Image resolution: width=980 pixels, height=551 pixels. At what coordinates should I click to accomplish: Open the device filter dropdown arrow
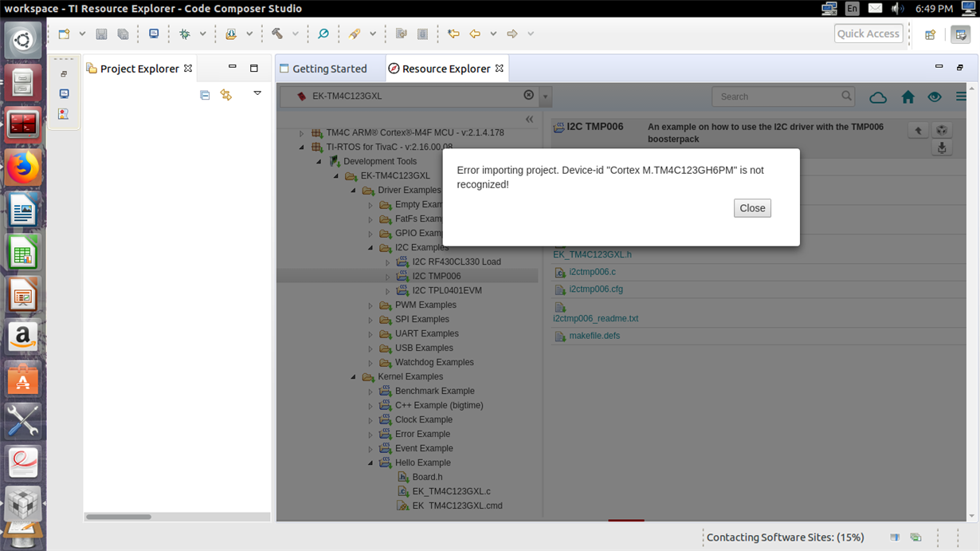click(x=545, y=96)
